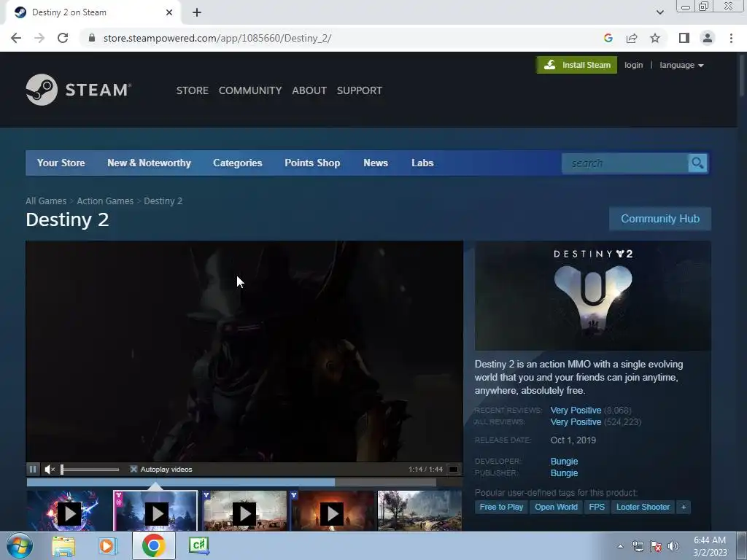
Task: Pause the Destiny 2 trailer video
Action: click(33, 469)
